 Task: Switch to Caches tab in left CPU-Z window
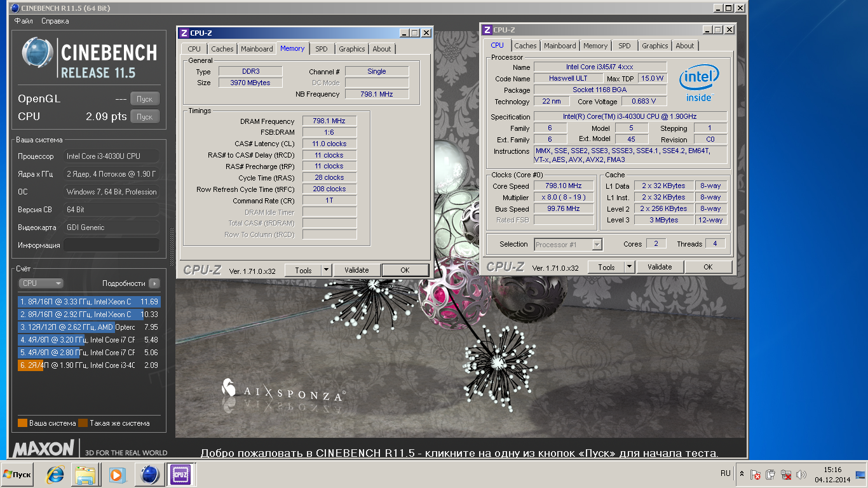222,49
